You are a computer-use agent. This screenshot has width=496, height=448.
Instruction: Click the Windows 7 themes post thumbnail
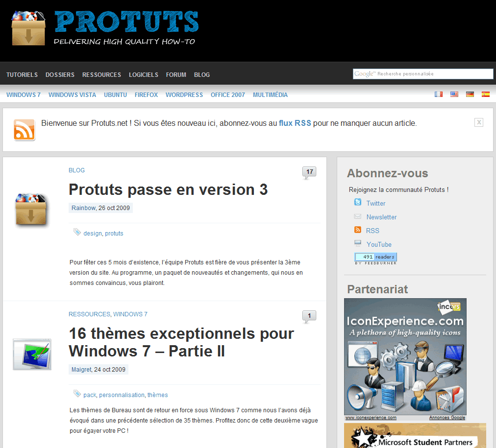[32, 354]
